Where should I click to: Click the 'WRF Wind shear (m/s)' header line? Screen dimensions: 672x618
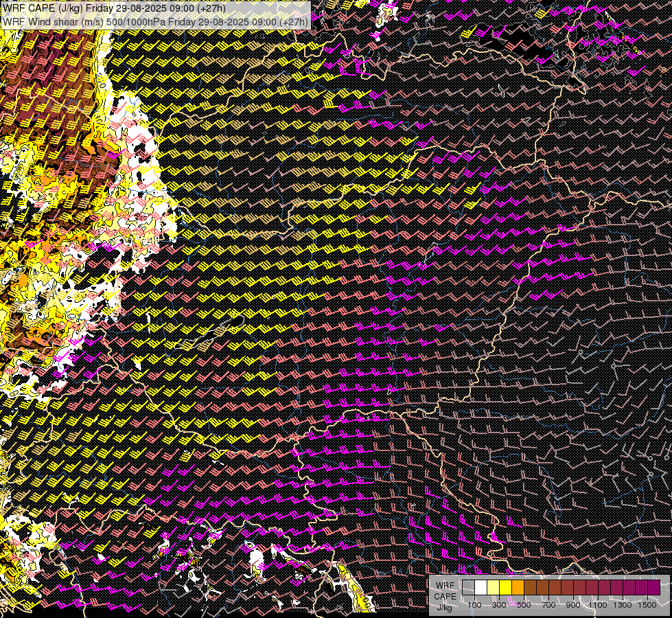click(x=155, y=22)
